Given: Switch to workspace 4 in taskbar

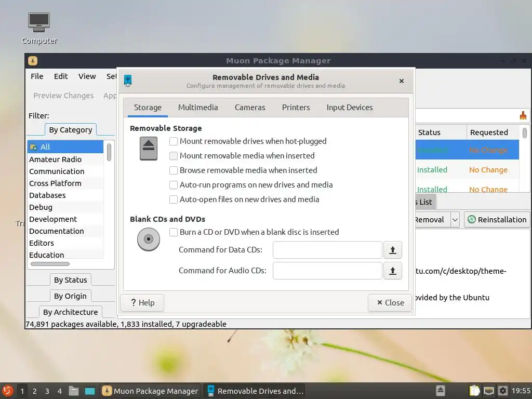Looking at the screenshot, I should point(60,391).
